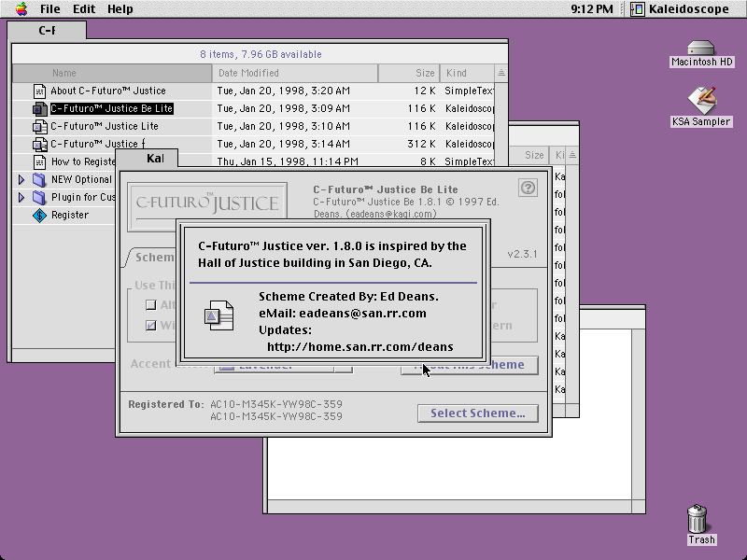Disable the checked checkbox starting with 'Wi'
The width and height of the screenshot is (747, 560).
coord(151,325)
